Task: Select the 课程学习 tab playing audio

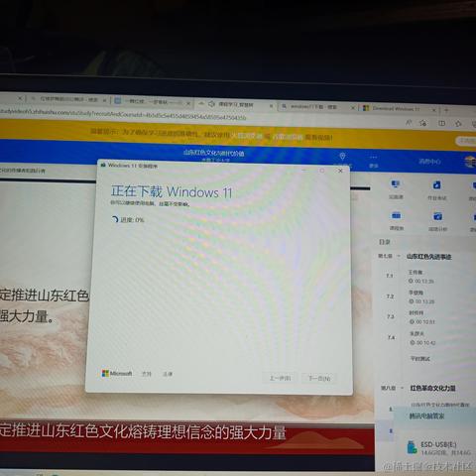Action: 236,105
